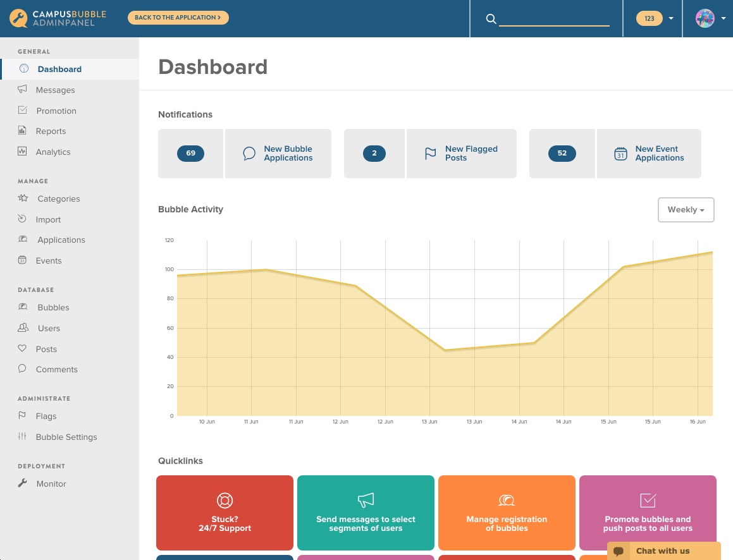The height and width of the screenshot is (560, 733).
Task: Click the Monitor wrench icon under Deployment
Action: pyautogui.click(x=22, y=484)
